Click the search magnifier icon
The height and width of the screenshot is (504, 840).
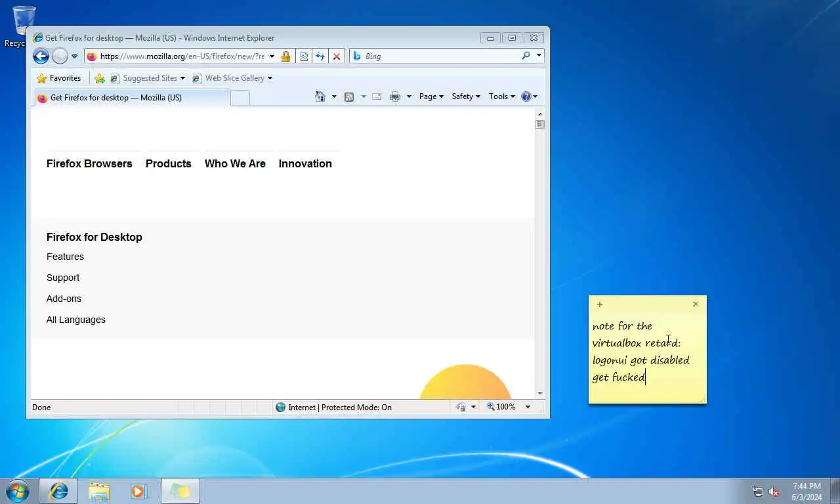click(x=526, y=56)
